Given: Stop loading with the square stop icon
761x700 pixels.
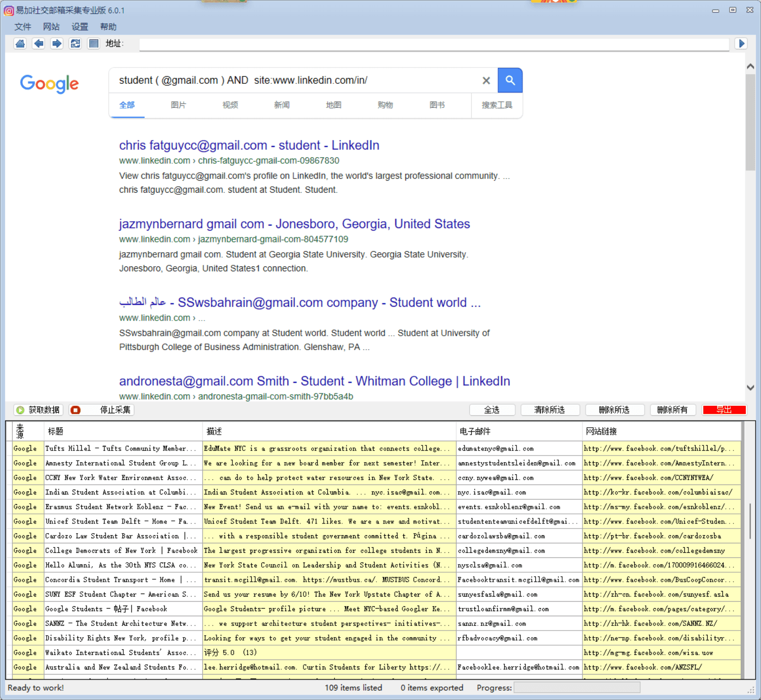Looking at the screenshot, I should coord(93,44).
